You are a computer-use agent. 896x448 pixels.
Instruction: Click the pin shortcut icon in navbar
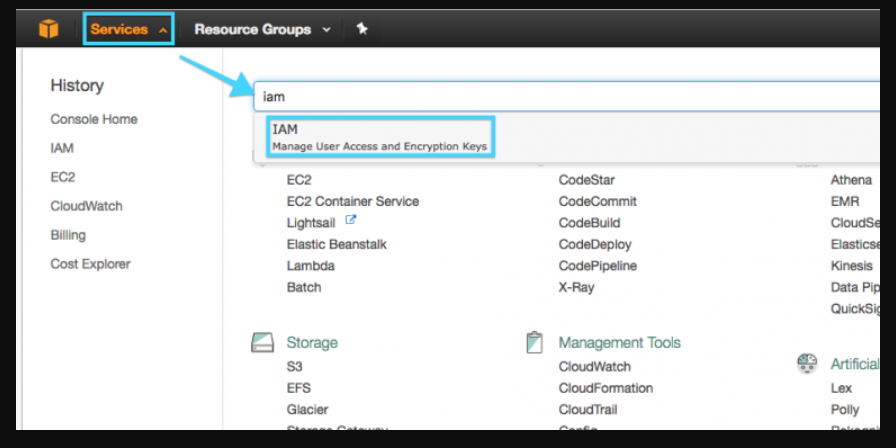[x=362, y=29]
